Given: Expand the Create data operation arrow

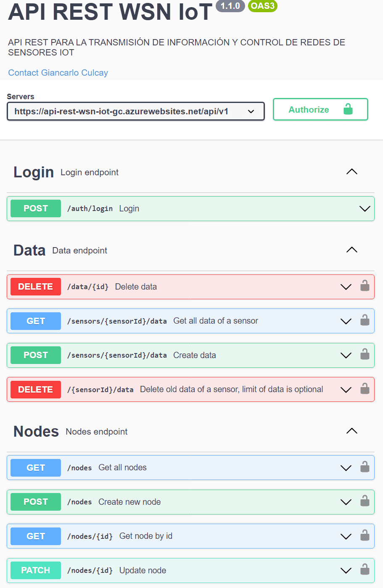Looking at the screenshot, I should 346,356.
